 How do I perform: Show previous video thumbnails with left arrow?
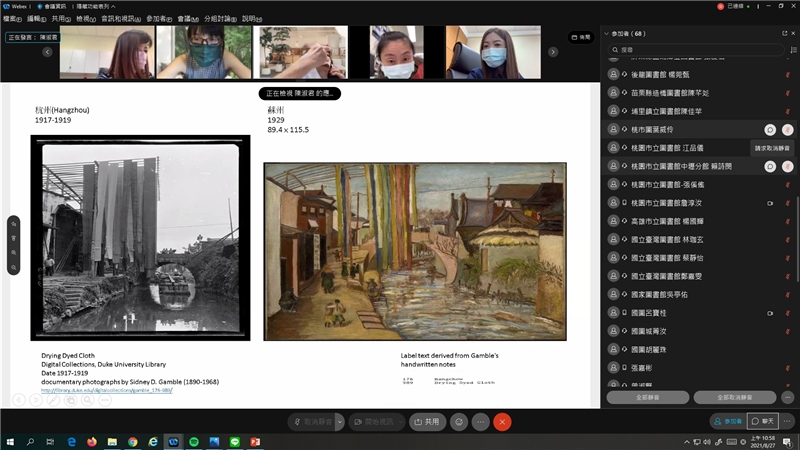pos(47,52)
